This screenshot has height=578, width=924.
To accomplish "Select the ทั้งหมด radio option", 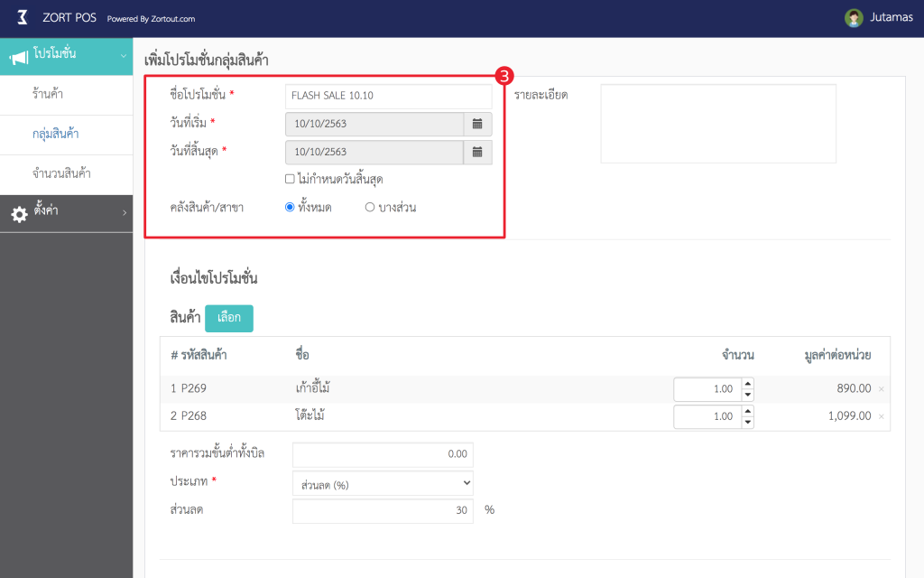I will coord(289,206).
